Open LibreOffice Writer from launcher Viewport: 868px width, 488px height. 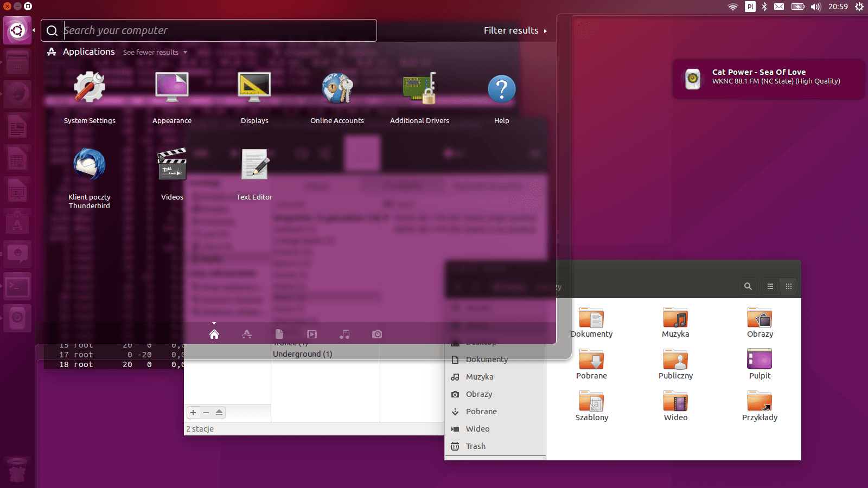17,127
